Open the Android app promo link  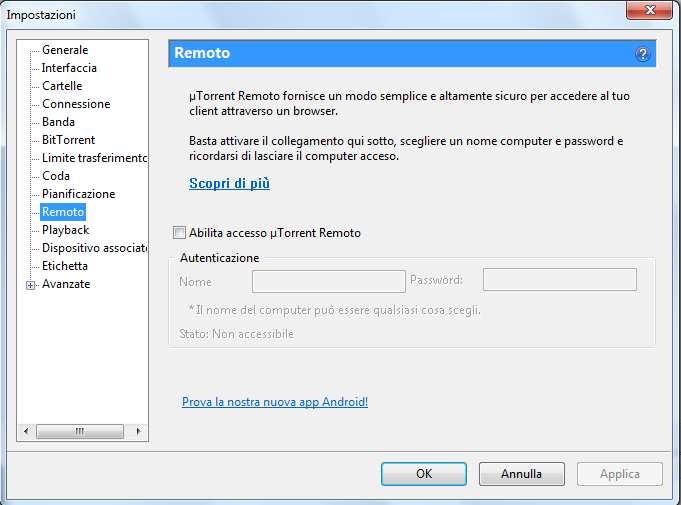(275, 402)
